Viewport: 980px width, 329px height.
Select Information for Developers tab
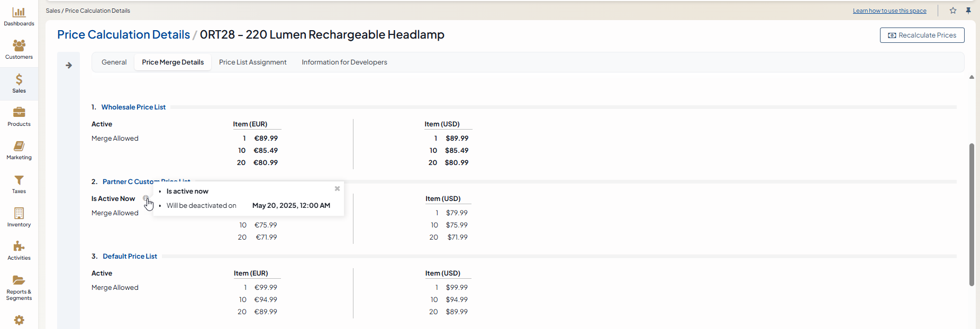pos(344,62)
